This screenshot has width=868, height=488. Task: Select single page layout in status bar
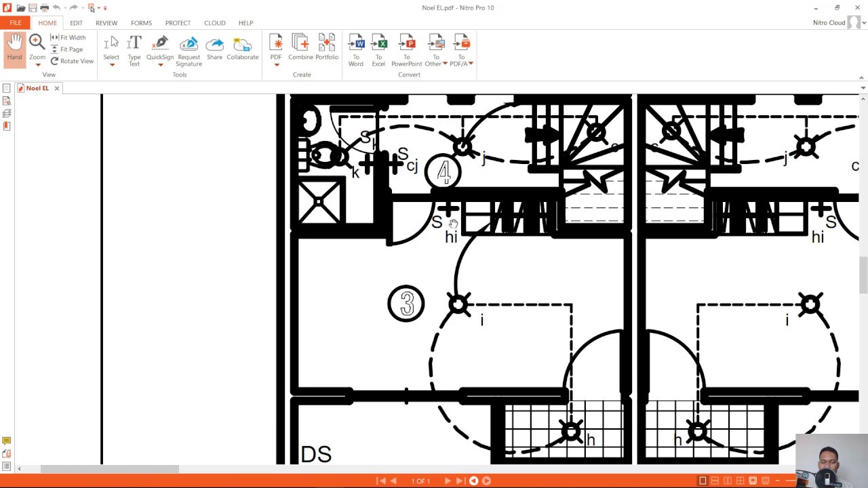[x=703, y=481]
